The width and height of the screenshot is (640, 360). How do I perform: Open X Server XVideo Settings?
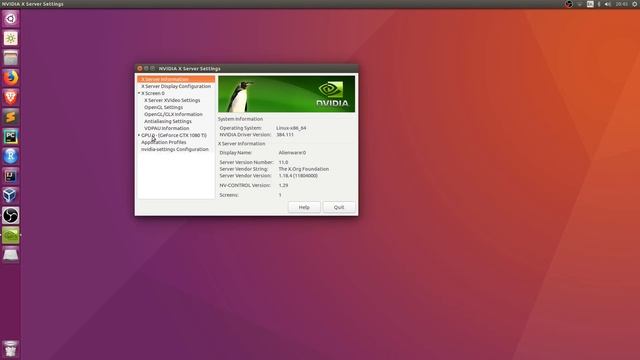tap(172, 100)
